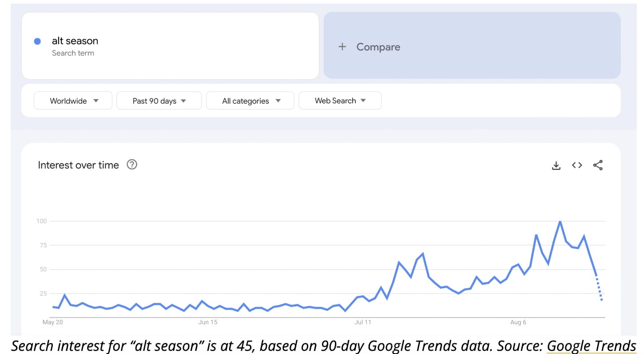Open the Worldwide region dropdown
644x354 pixels.
point(72,101)
